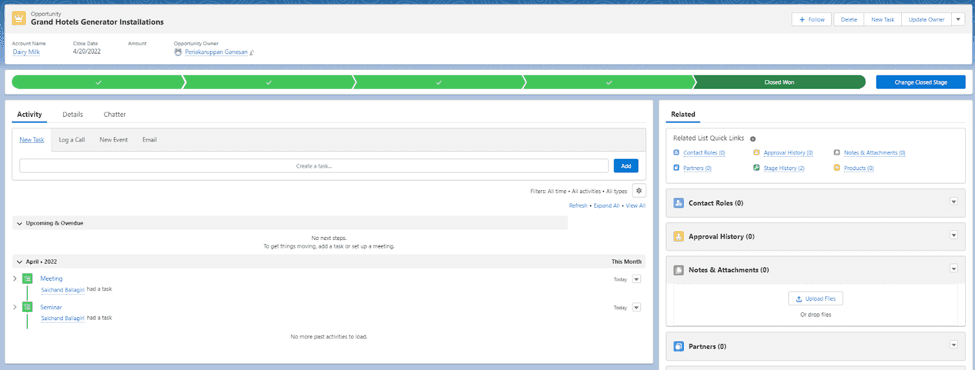Click the fourth completed stage in path

(609, 82)
